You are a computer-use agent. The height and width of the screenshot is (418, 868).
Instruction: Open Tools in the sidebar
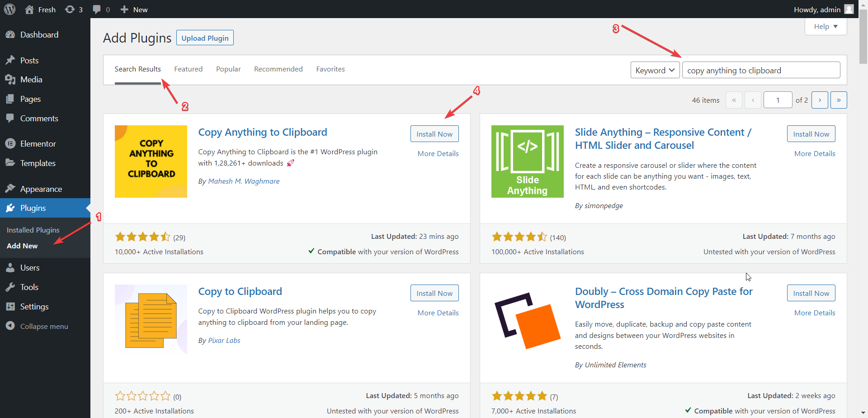[x=45, y=287]
